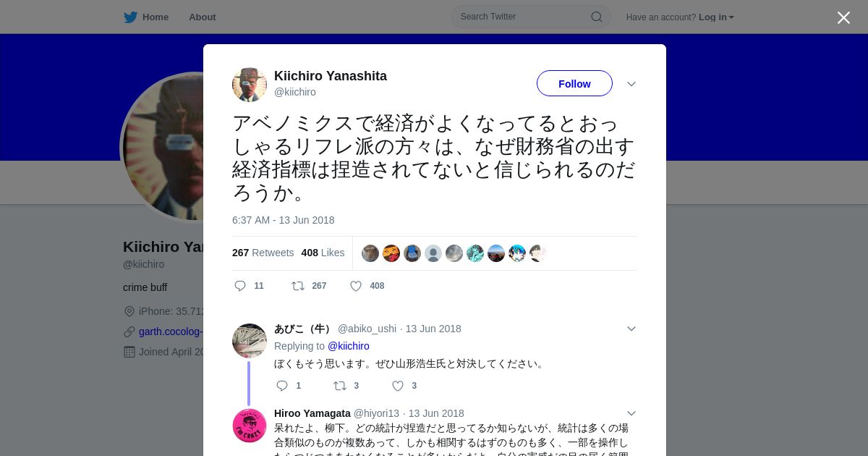The width and height of the screenshot is (868, 456).
Task: Expand the chevron next to Follow button
Action: (x=631, y=84)
